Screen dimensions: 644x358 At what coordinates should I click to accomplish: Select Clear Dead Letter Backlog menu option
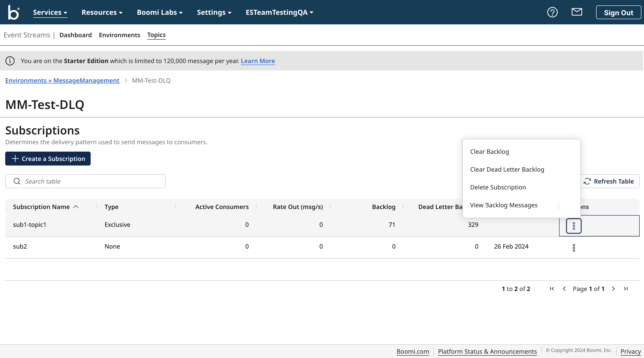[507, 169]
